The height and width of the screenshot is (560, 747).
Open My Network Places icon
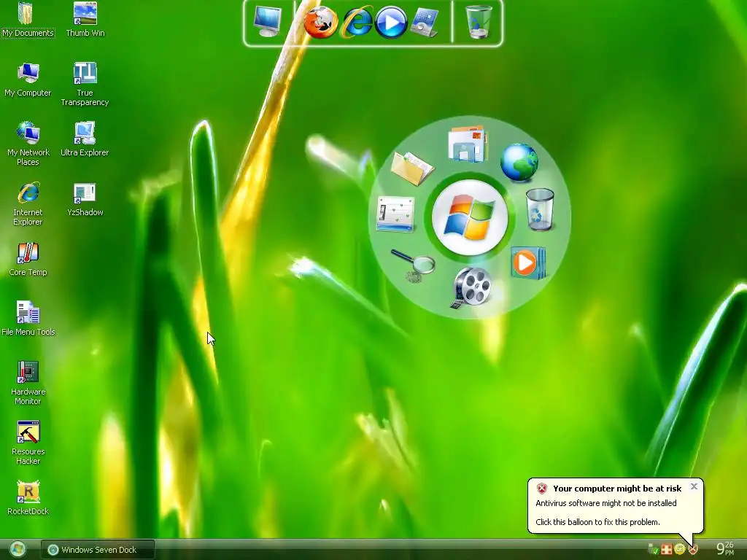click(x=28, y=144)
